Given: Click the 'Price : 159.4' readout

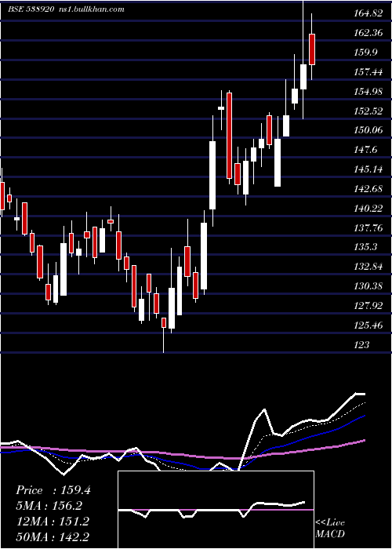Looking at the screenshot, I should tap(53, 490).
